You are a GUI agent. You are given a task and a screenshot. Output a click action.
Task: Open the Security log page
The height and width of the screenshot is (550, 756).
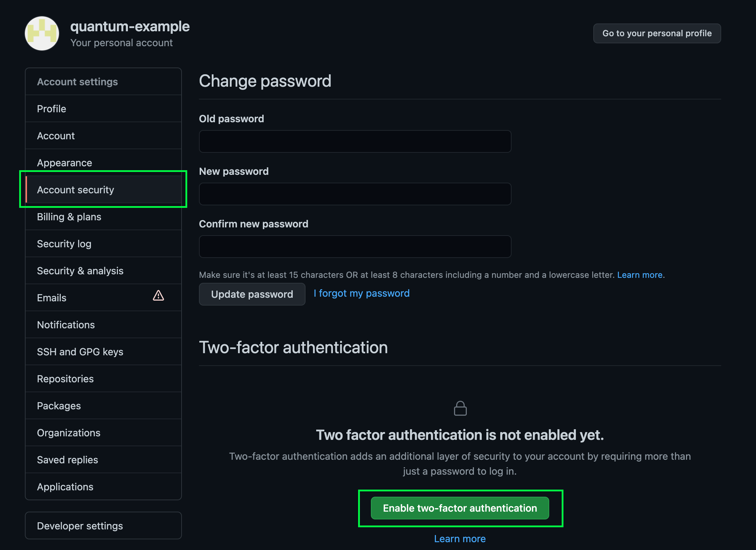point(64,244)
